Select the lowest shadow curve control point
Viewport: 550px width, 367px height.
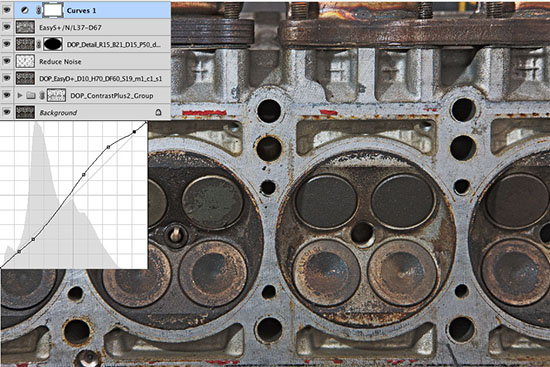click(19, 252)
